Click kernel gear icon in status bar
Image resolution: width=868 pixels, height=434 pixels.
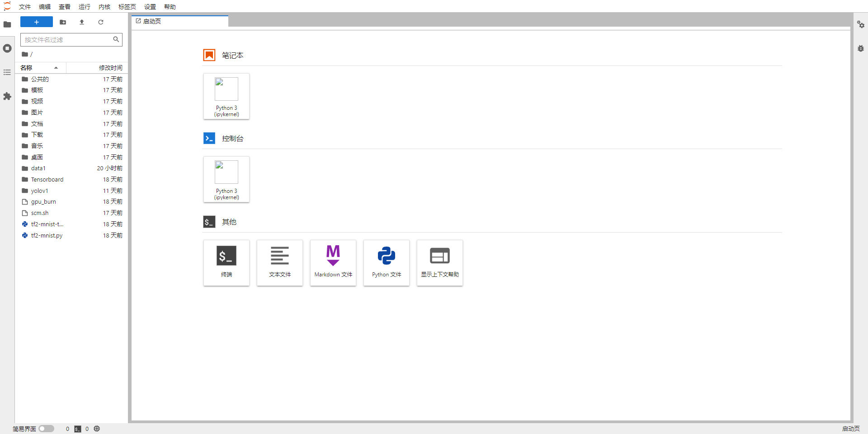pyautogui.click(x=97, y=429)
